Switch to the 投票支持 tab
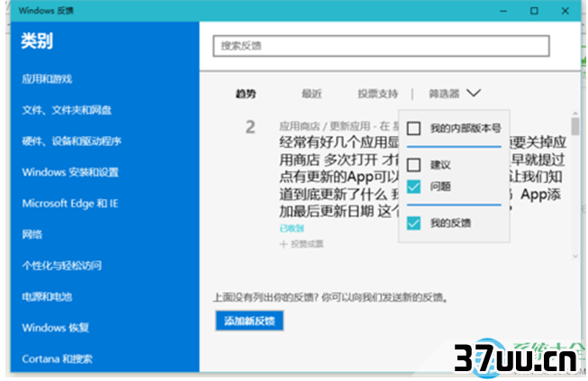Image resolution: width=588 pixels, height=381 pixels. pos(377,94)
